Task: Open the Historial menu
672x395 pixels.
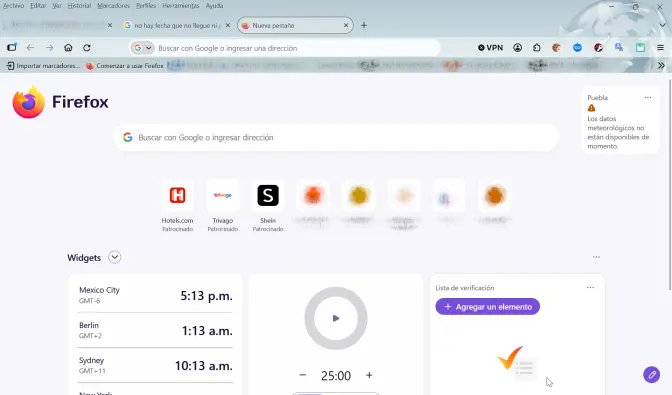Action: 79,6
